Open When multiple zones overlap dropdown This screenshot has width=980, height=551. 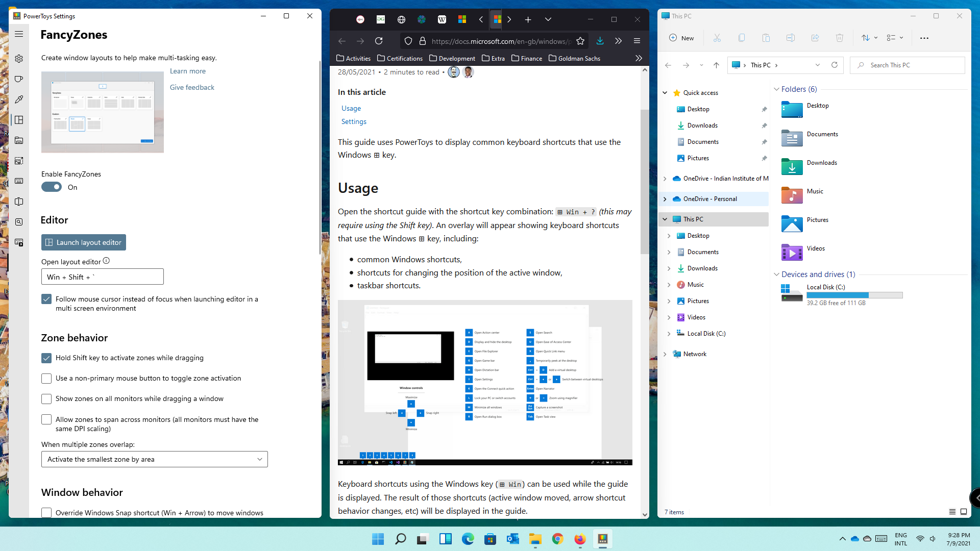pos(154,459)
